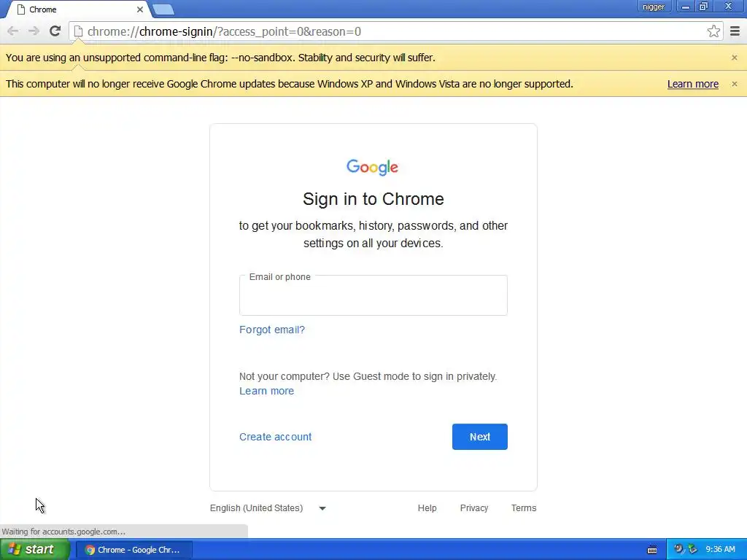
Task: Open a new tab
Action: tap(163, 9)
